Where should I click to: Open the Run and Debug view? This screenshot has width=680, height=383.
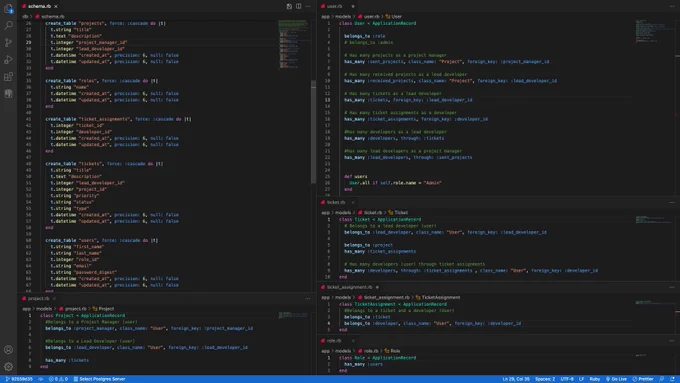[8, 59]
